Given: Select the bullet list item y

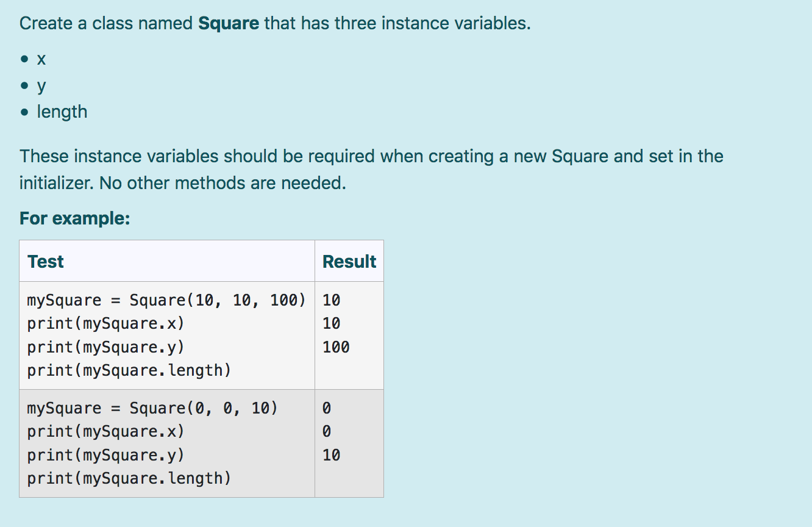Looking at the screenshot, I should (x=41, y=85).
